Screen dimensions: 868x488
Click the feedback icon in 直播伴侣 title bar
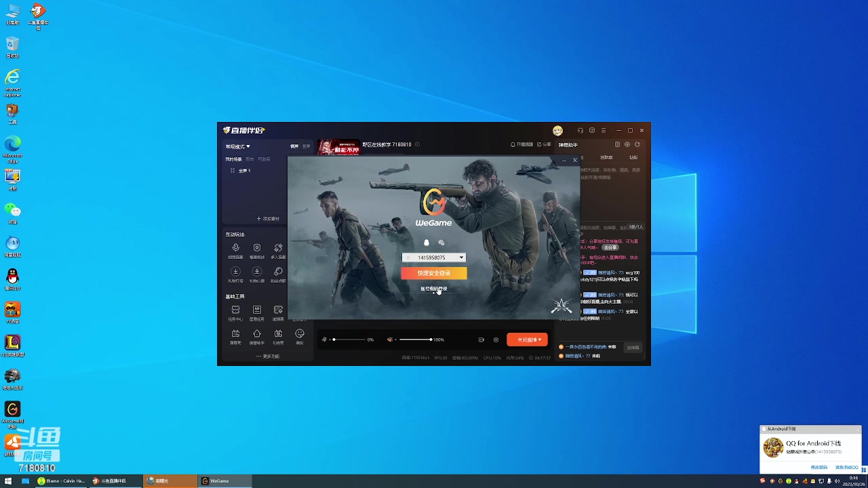592,130
